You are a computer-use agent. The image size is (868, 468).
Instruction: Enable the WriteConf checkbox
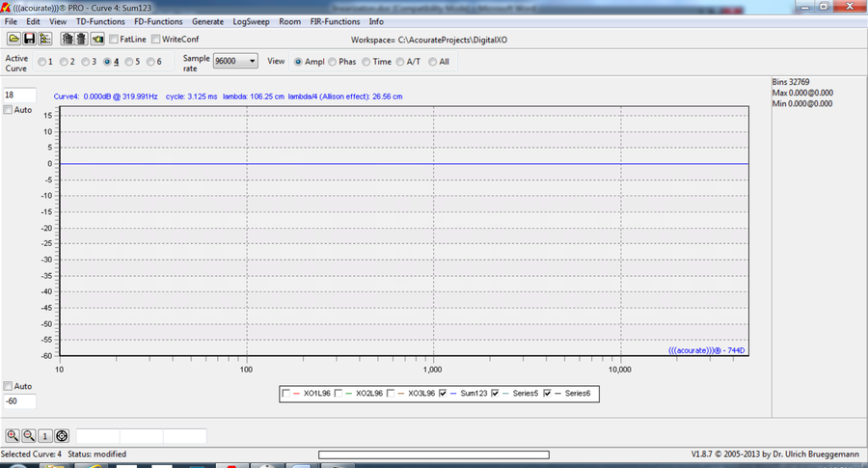click(x=155, y=40)
